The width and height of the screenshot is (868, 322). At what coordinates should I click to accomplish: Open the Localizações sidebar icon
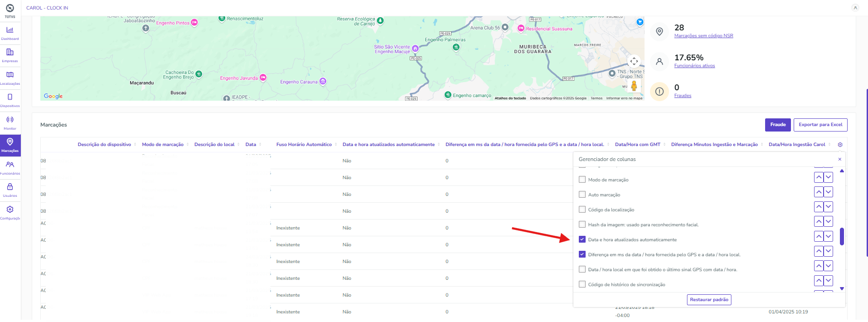coord(10,77)
